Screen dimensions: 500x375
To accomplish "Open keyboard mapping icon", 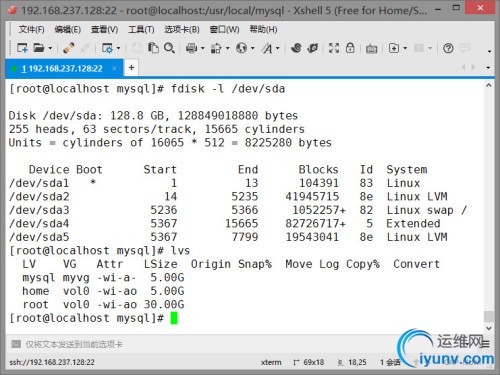I will click(x=371, y=49).
